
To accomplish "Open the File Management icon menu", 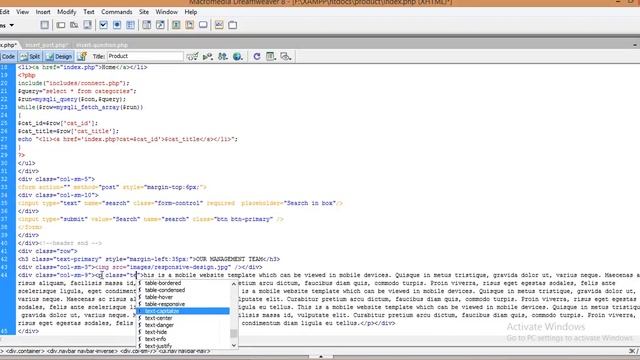I will coord(223,56).
